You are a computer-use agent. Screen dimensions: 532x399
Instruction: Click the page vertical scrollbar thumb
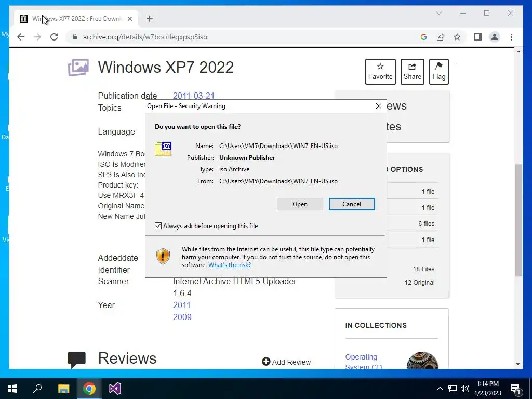tap(518, 220)
